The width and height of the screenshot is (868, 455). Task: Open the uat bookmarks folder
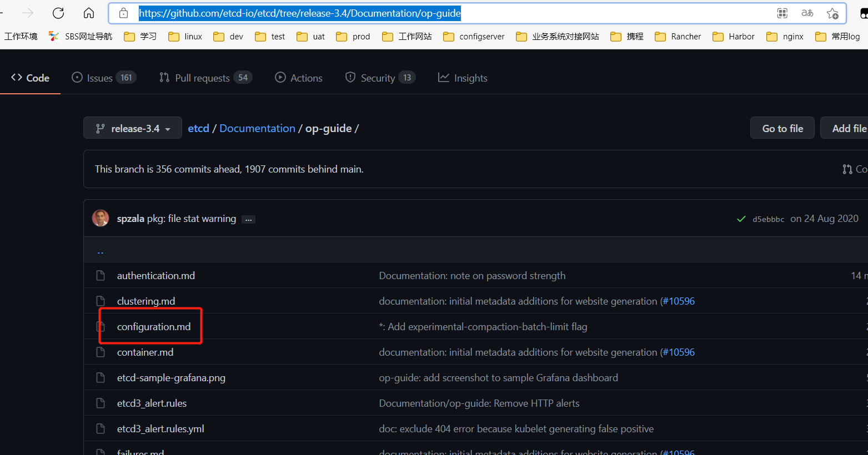[311, 37]
